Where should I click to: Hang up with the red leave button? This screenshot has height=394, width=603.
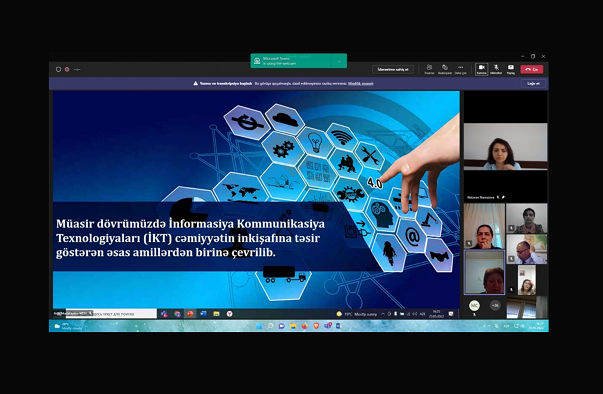531,69
